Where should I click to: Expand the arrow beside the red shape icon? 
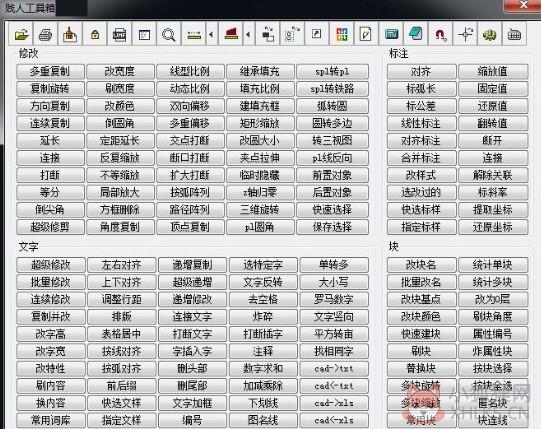(249, 35)
